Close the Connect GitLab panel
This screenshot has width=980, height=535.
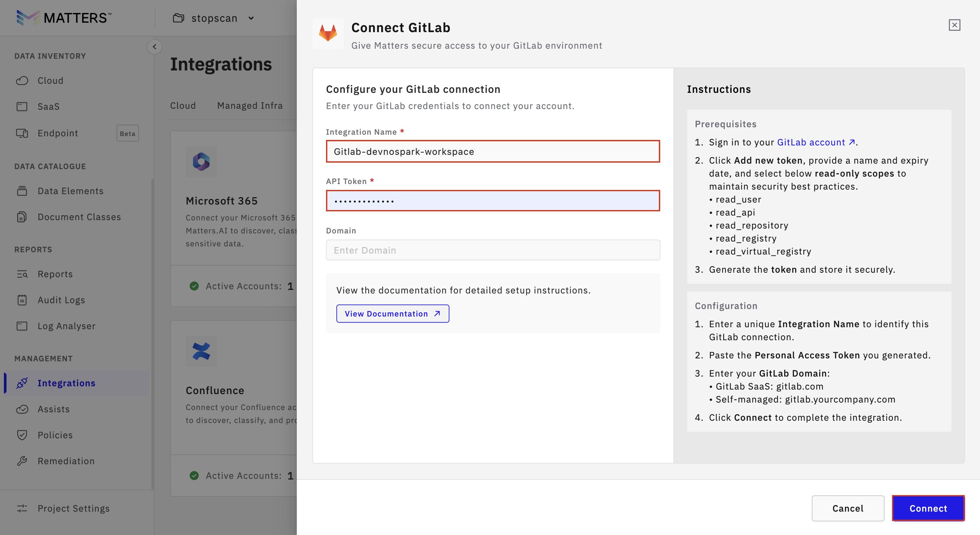pos(955,25)
